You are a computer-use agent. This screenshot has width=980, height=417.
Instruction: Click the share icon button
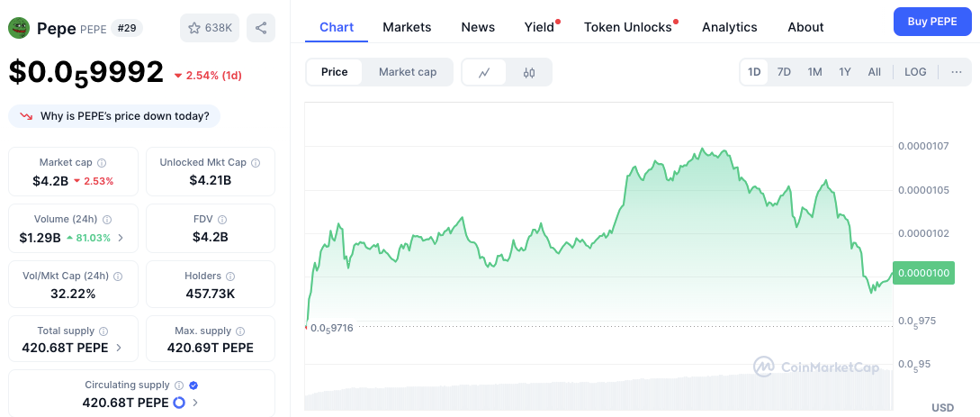[261, 28]
